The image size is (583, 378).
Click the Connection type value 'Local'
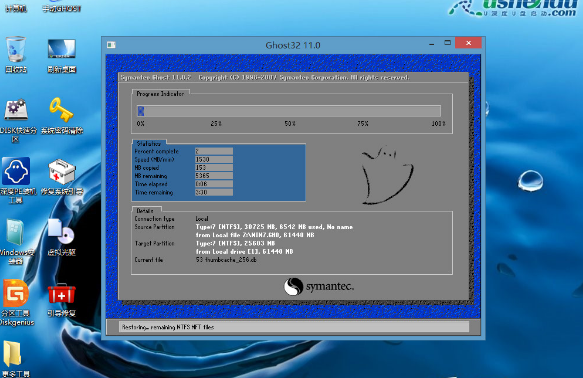click(x=202, y=219)
